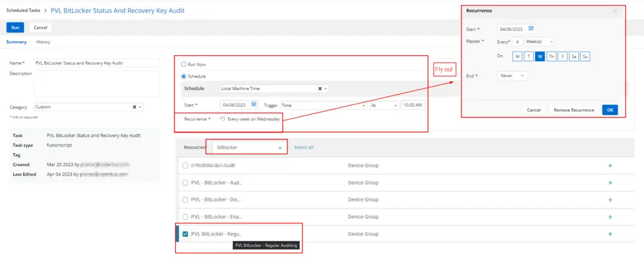
Task: Toggle Saturday in recurrence days
Action: pyautogui.click(x=574, y=57)
